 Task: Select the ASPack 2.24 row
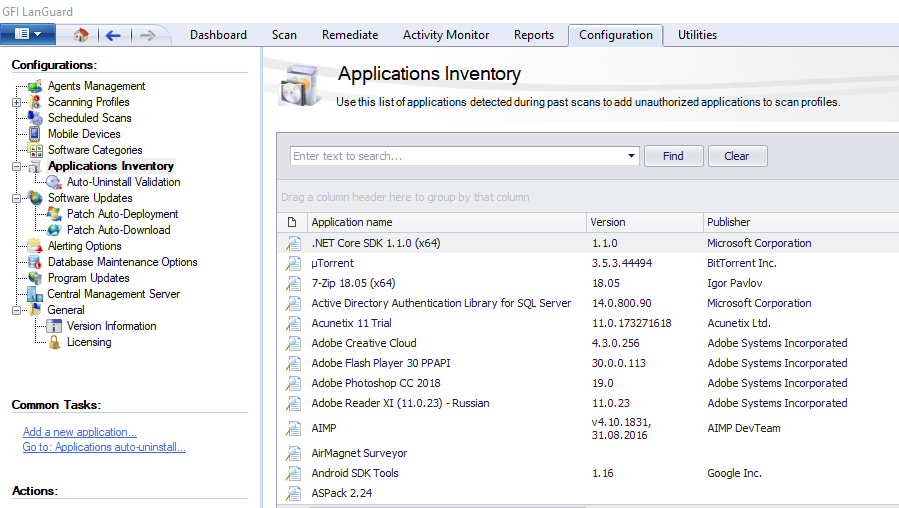pyautogui.click(x=589, y=493)
